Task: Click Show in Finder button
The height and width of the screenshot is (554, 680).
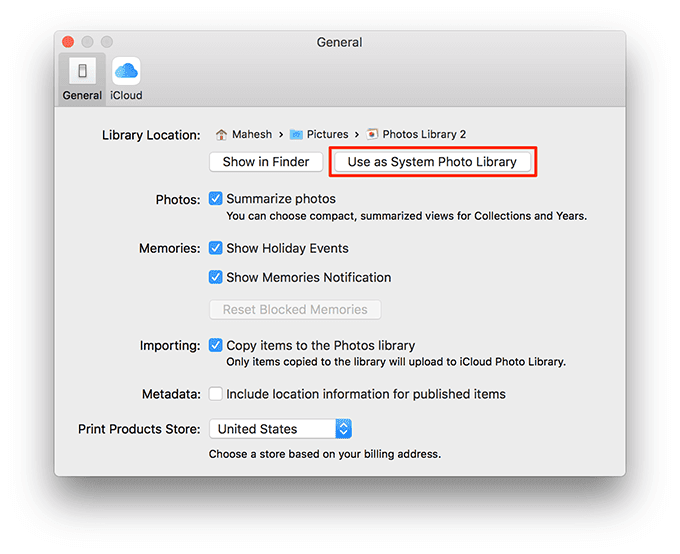Action: click(266, 162)
